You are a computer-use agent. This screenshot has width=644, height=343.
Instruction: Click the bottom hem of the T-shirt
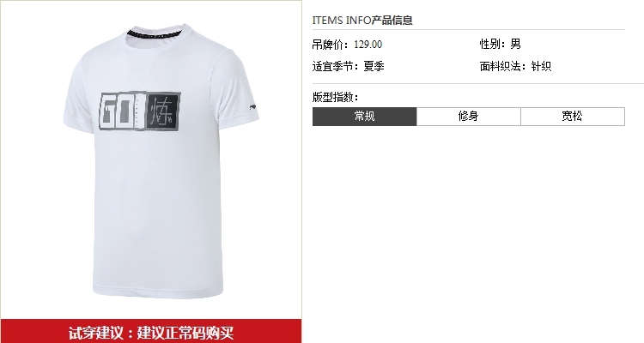[158, 292]
